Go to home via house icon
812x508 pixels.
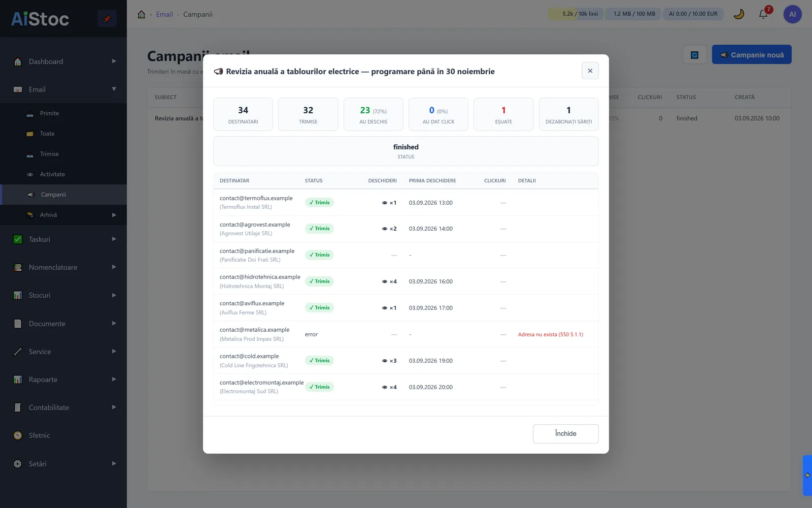(142, 14)
